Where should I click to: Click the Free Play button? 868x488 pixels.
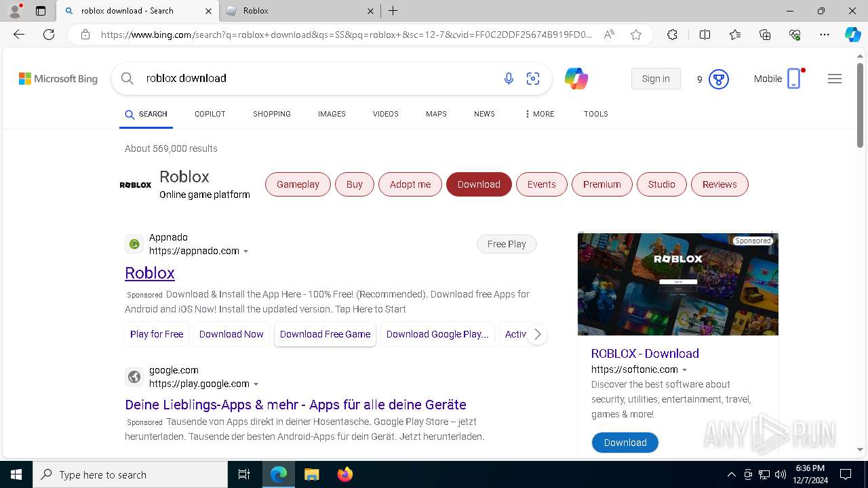pyautogui.click(x=507, y=244)
